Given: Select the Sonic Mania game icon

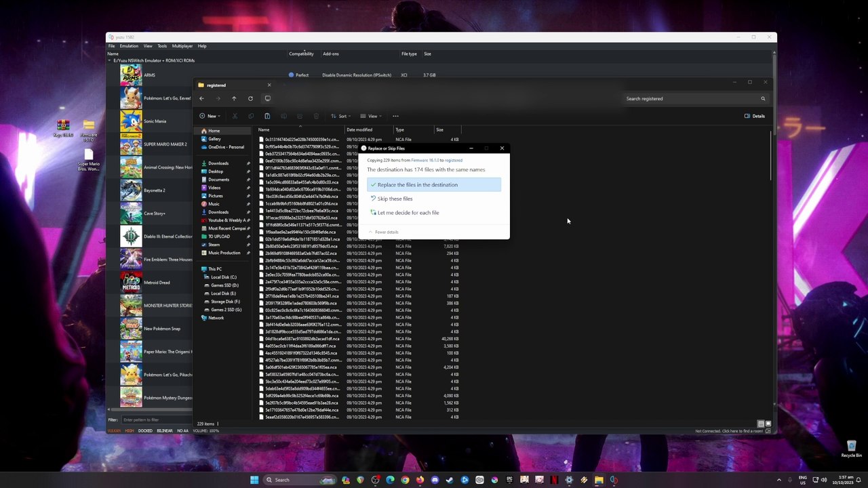Looking at the screenshot, I should [131, 121].
